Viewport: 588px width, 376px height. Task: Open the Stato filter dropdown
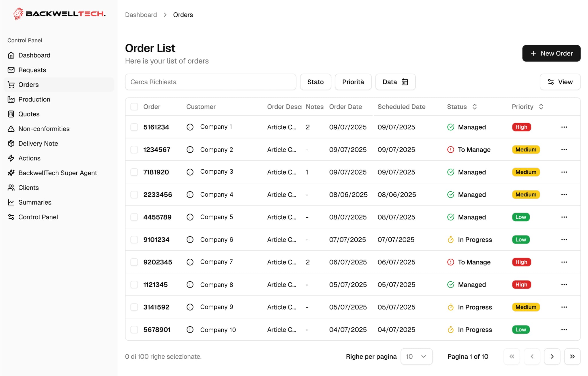316,82
